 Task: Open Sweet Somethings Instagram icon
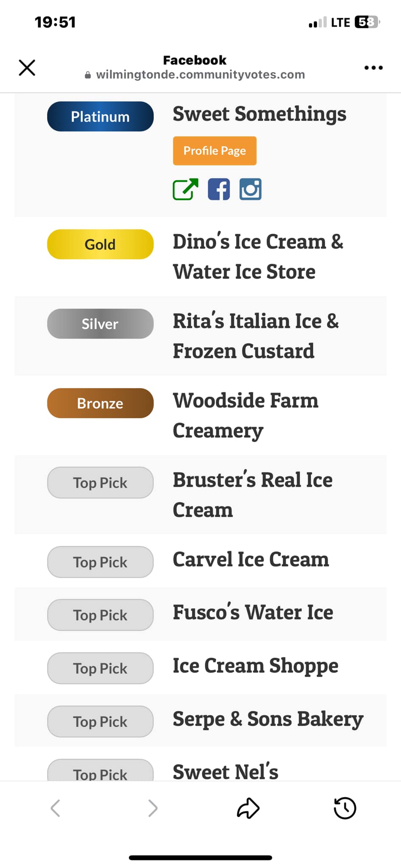tap(251, 189)
